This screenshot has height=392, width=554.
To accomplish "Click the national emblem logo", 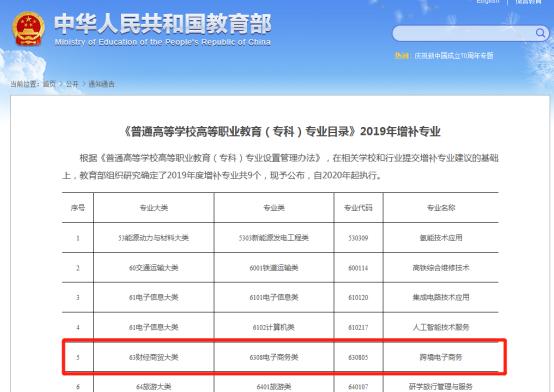I will tap(28, 29).
